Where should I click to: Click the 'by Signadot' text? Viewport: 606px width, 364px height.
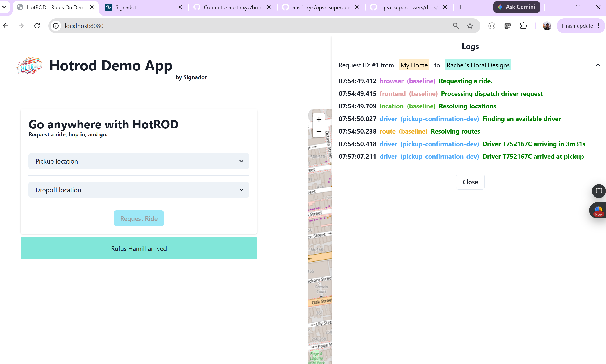(x=191, y=77)
